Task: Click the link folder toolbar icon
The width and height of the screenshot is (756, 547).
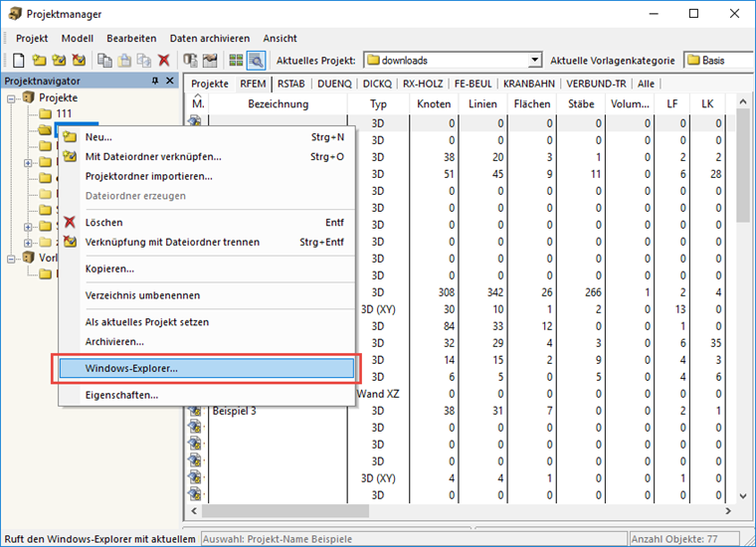Action: click(x=59, y=61)
